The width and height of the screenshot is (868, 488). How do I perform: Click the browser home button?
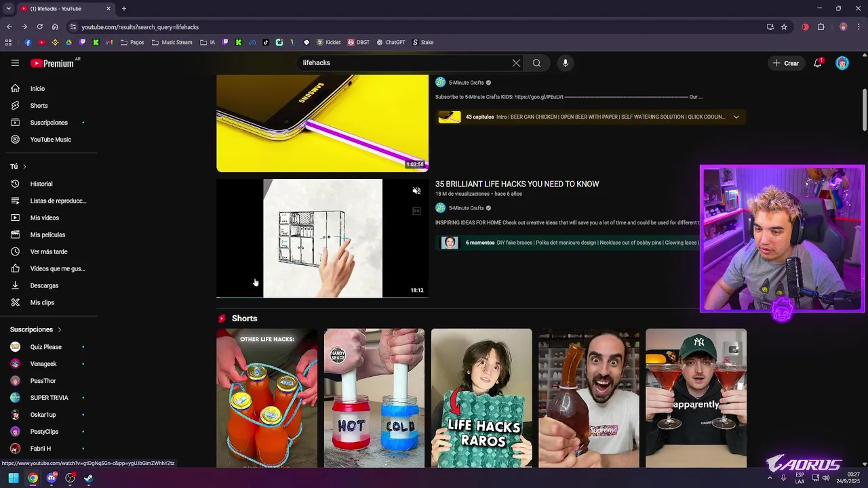pyautogui.click(x=55, y=27)
